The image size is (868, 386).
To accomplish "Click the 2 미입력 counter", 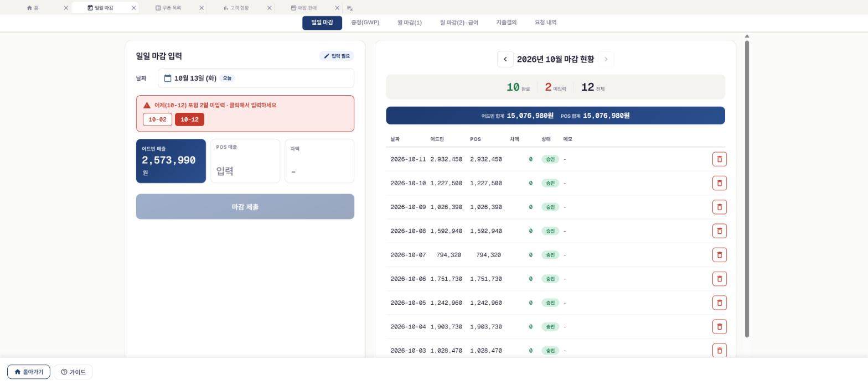I will click(x=555, y=87).
